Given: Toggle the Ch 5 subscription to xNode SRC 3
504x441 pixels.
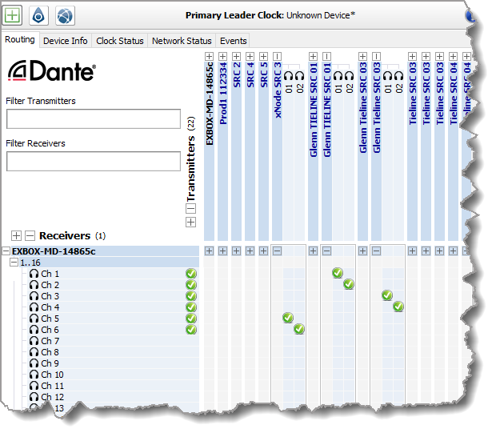Looking at the screenshot, I should (288, 318).
